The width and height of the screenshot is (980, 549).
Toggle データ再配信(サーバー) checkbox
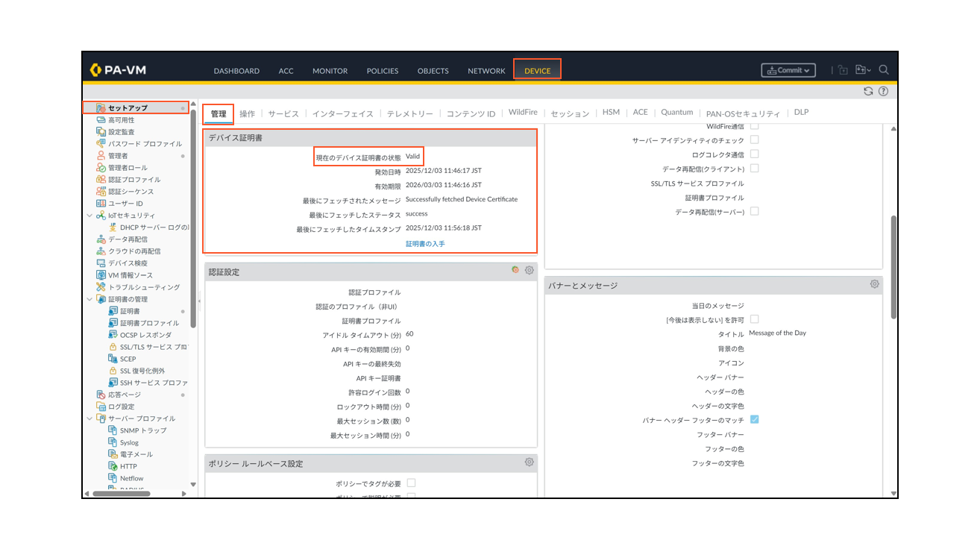(x=755, y=212)
